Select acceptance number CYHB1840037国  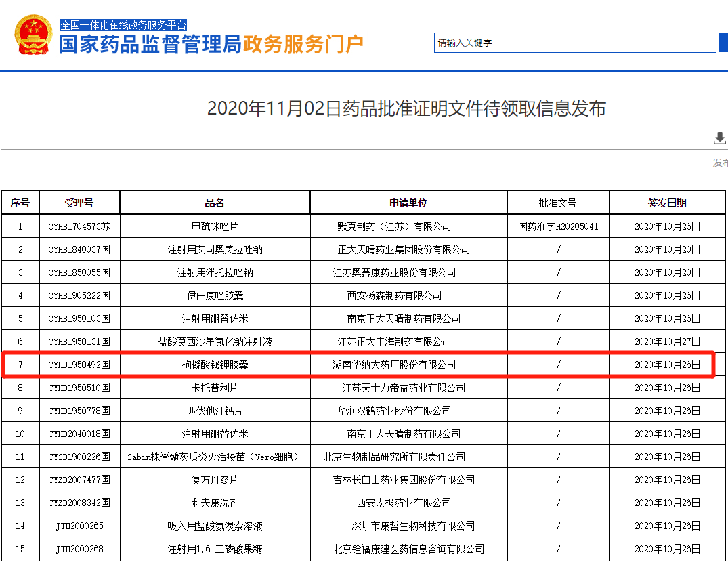coord(79,250)
